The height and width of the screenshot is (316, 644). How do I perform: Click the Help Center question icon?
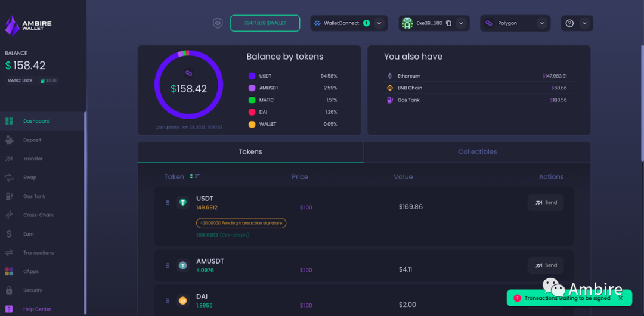(9, 309)
